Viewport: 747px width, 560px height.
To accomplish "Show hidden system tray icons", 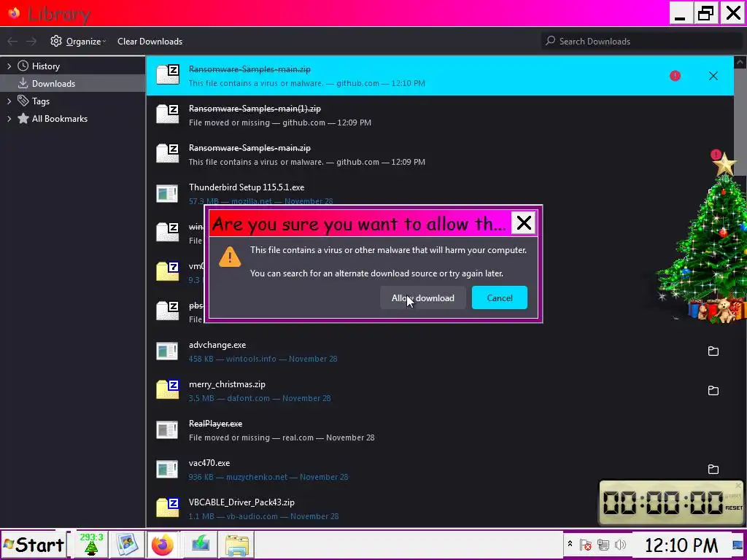I will click(x=569, y=544).
